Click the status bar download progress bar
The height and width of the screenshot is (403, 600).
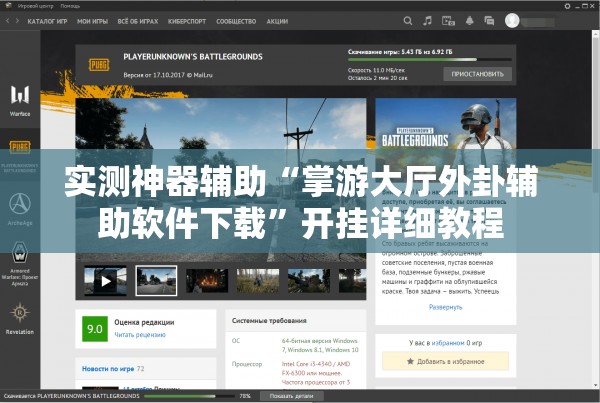(189, 396)
